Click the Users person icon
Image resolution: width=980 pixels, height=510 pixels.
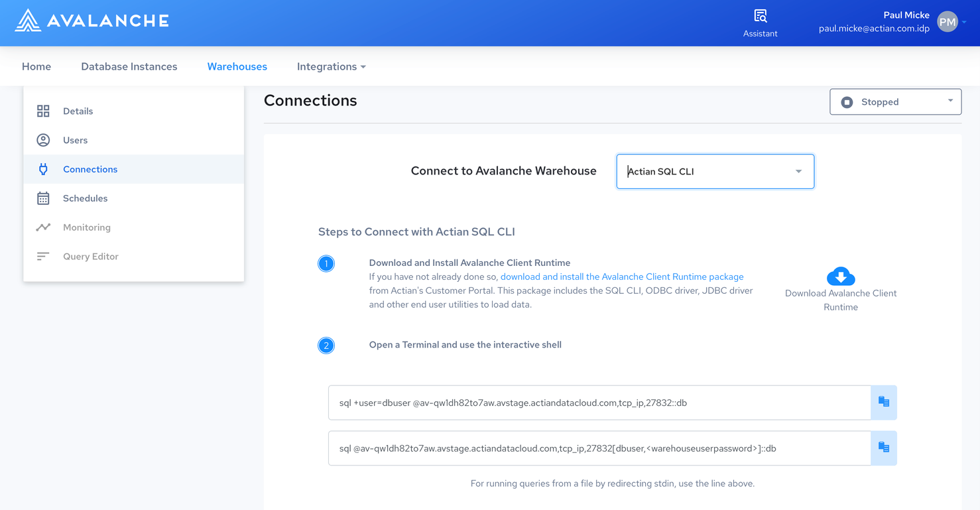[x=43, y=140]
